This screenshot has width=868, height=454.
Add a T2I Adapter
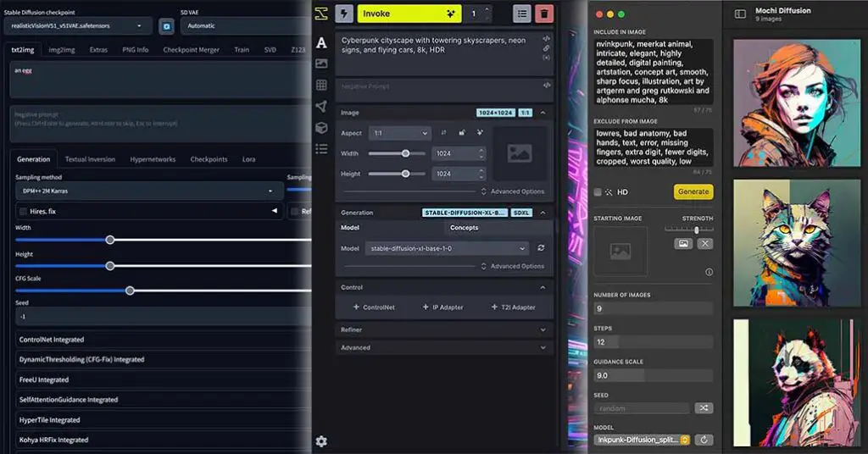(513, 307)
